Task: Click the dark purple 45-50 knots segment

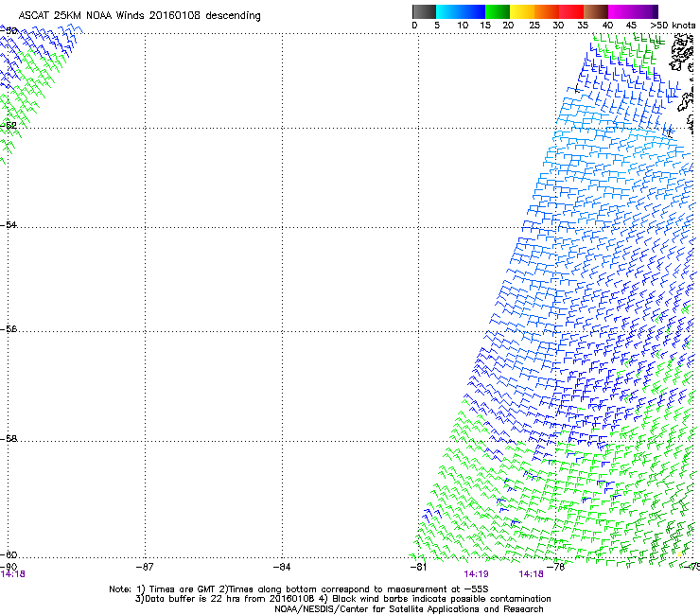Action: coord(645,11)
